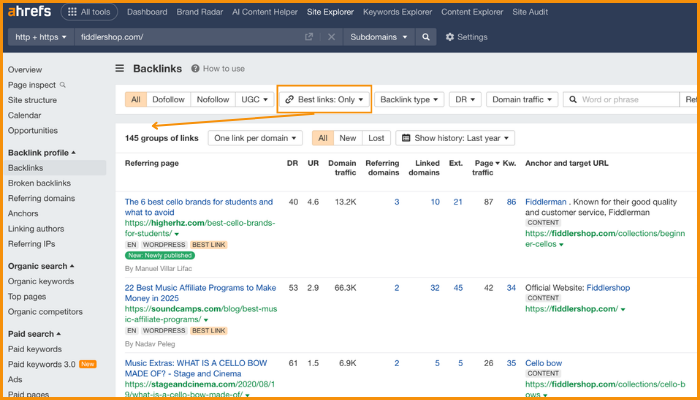Focus the Word or phrase search field

[x=621, y=100]
